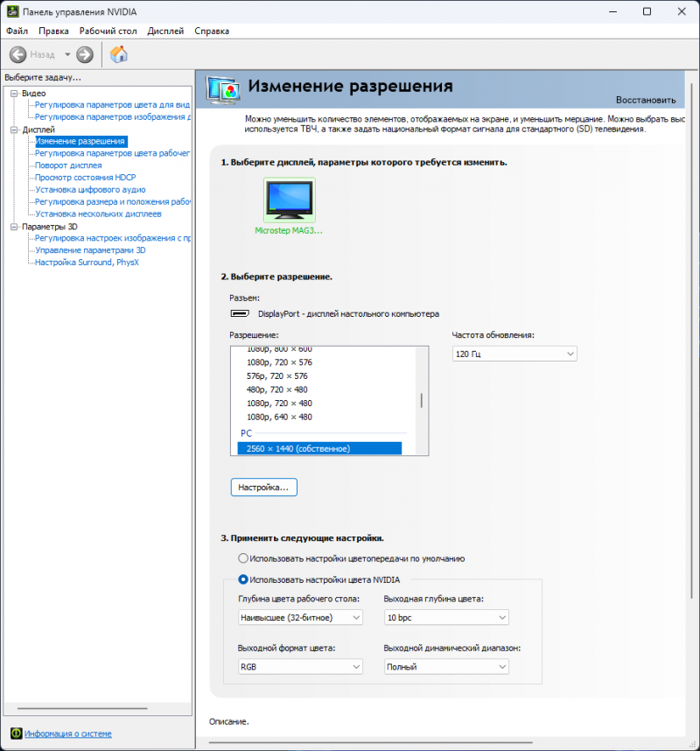Image resolution: width=700 pixels, height=751 pixels.
Task: Select resolution 1080p, 720 × 480
Action: tap(279, 404)
